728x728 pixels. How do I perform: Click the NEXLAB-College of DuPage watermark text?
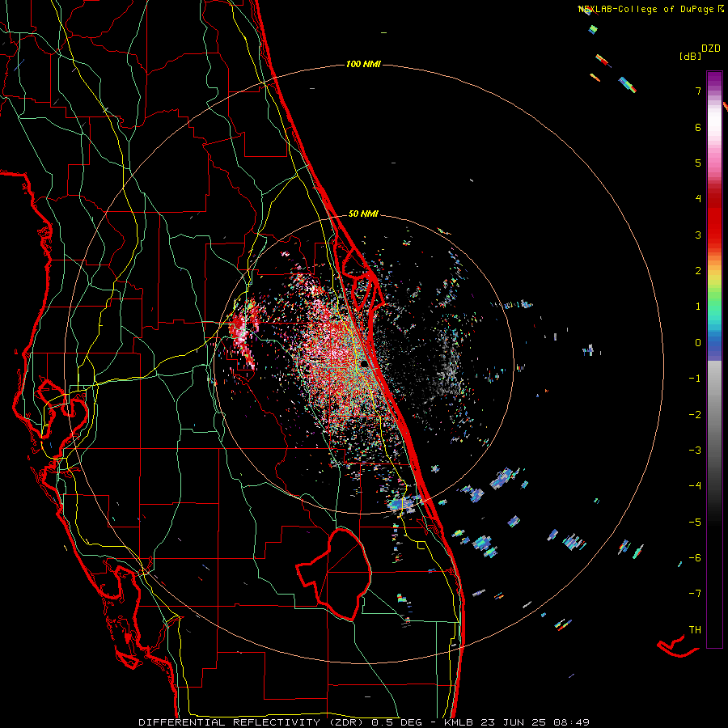[x=646, y=9]
